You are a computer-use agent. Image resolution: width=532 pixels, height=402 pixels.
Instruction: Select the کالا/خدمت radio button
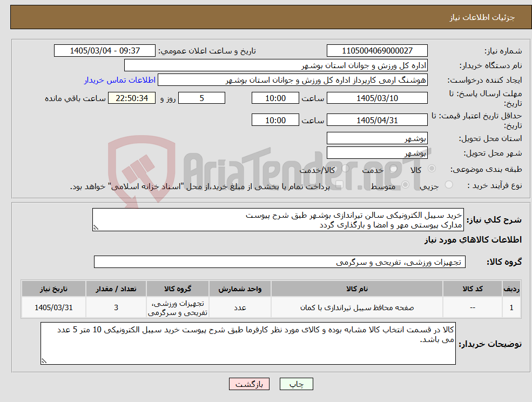point(345,169)
